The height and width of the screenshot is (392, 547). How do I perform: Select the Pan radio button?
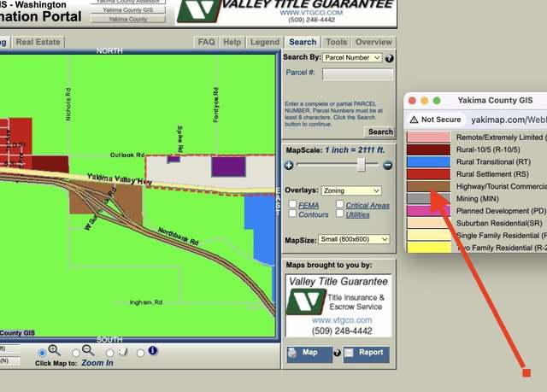pos(110,353)
